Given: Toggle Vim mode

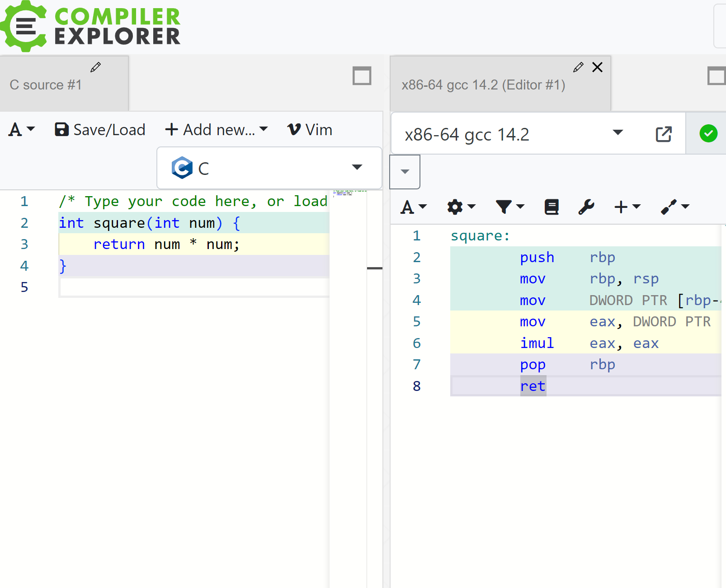Looking at the screenshot, I should (x=310, y=130).
